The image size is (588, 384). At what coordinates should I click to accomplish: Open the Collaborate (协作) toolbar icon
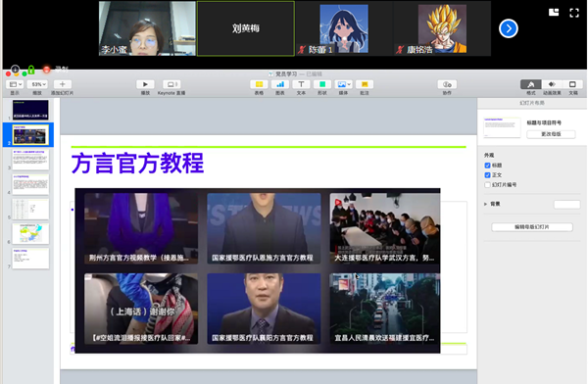pyautogui.click(x=447, y=84)
